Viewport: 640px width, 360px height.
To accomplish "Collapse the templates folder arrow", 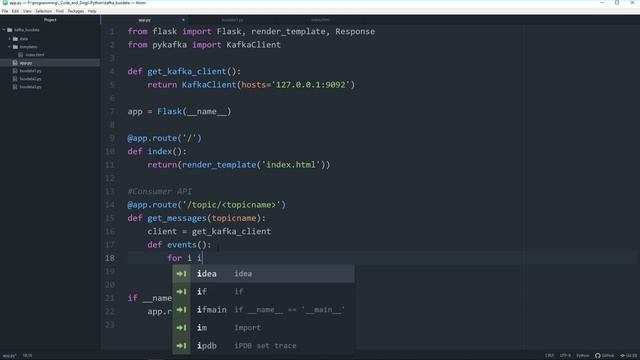I will [x=10, y=47].
